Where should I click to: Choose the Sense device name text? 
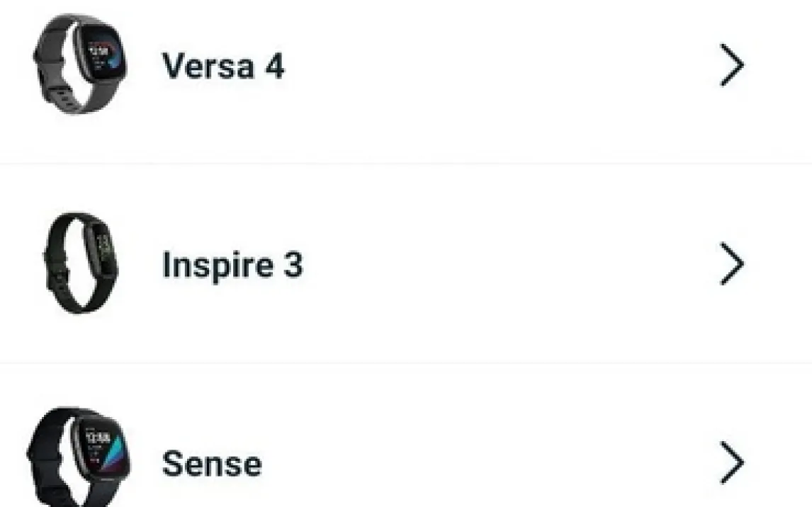211,464
